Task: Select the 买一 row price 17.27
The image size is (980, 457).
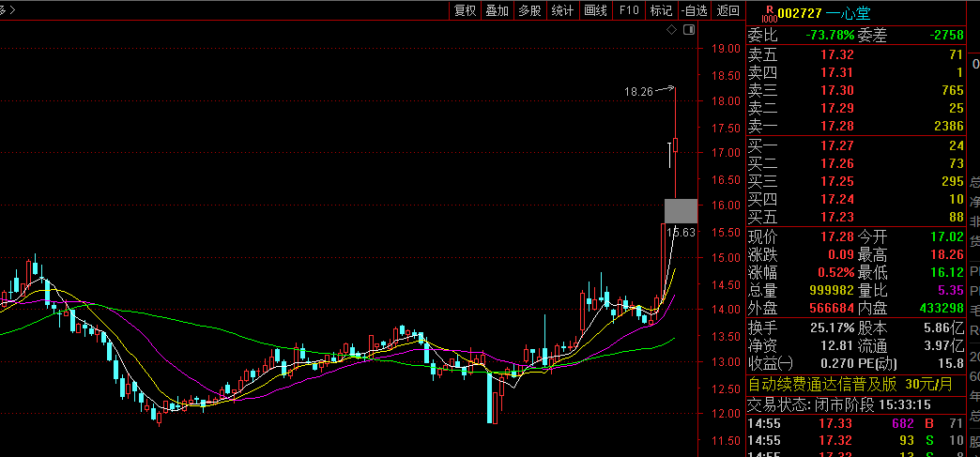Action: (x=837, y=145)
